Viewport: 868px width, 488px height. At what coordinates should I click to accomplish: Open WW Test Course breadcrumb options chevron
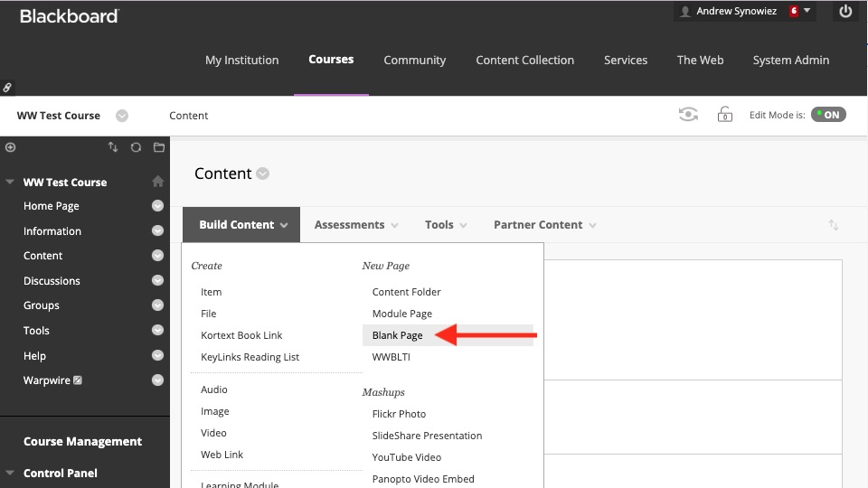[122, 116]
